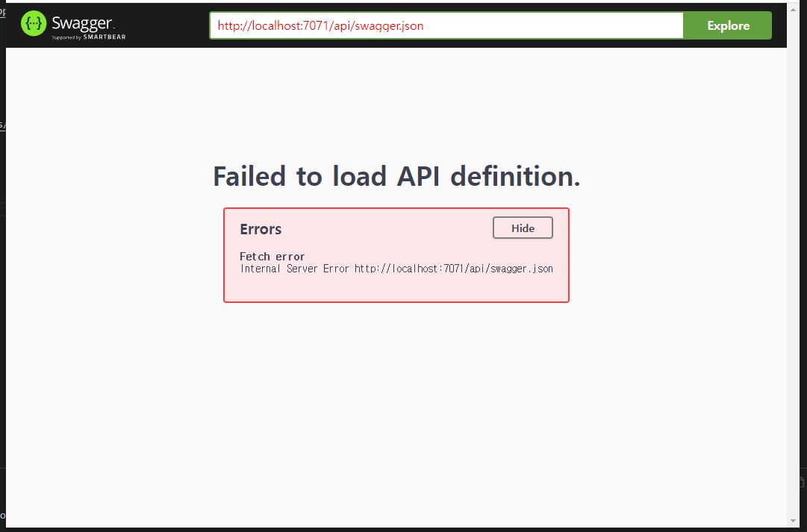The width and height of the screenshot is (807, 532).
Task: Click the green Swagger logo icon
Action: (x=34, y=24)
